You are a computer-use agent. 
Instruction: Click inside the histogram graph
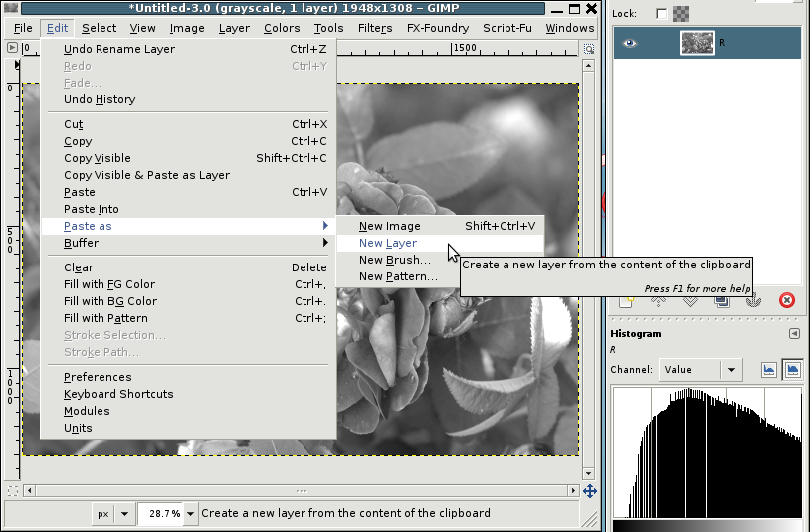[x=708, y=452]
